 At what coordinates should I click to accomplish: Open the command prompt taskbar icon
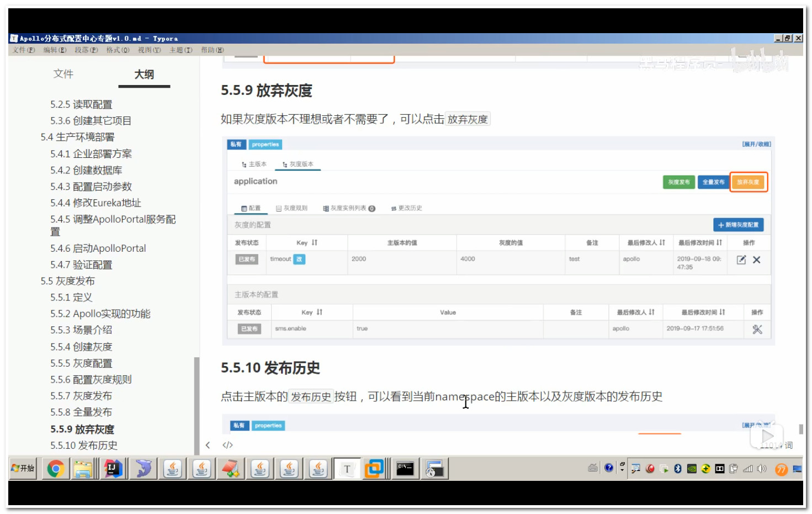point(405,469)
